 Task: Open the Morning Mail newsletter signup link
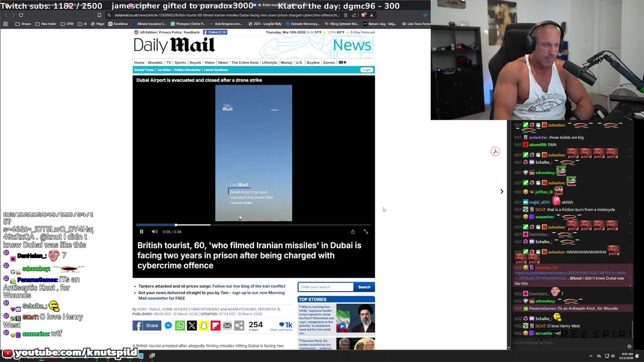(x=211, y=296)
